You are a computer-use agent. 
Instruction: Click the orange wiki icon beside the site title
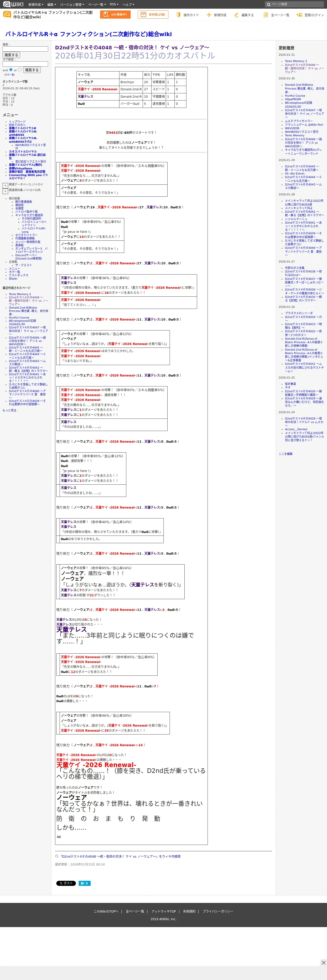tap(7, 15)
